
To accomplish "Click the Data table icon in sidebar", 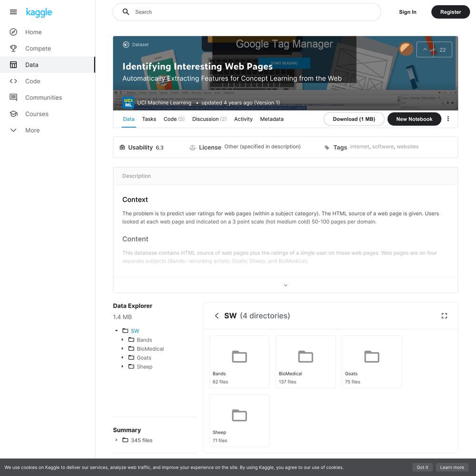I will [13, 65].
